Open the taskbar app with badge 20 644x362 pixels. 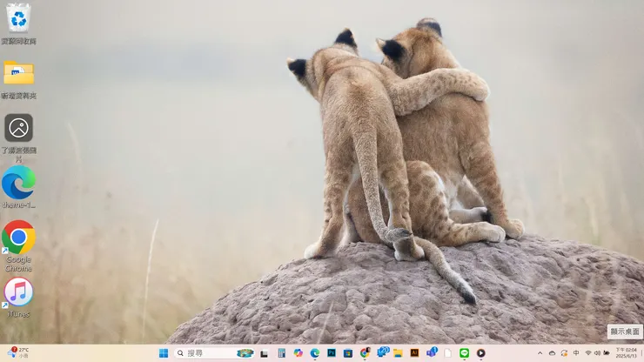pyautogui.click(x=382, y=352)
